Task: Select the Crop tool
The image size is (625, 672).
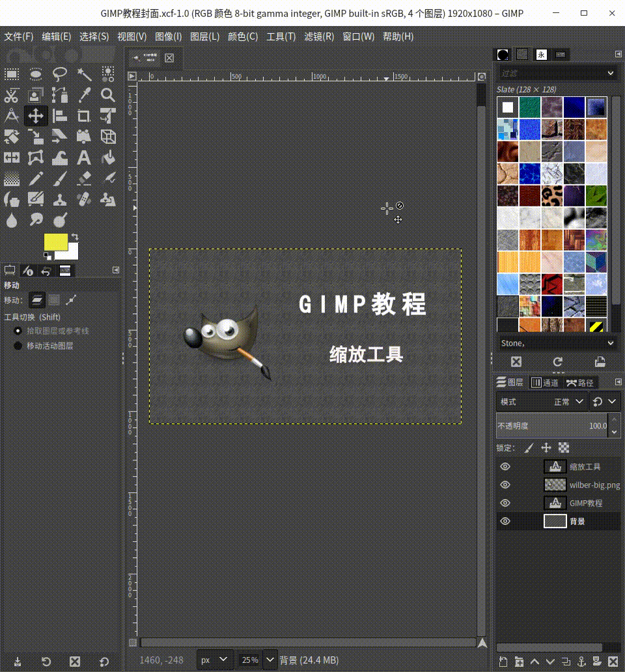Action: [84, 116]
